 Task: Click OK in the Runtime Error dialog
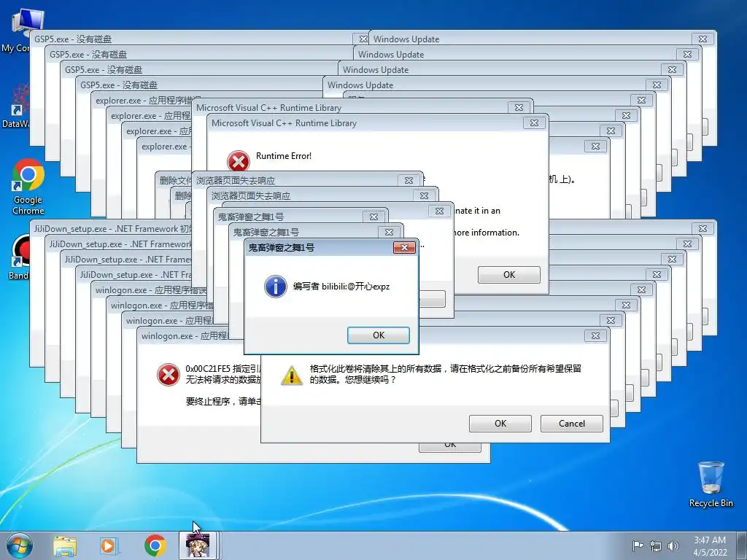point(508,275)
